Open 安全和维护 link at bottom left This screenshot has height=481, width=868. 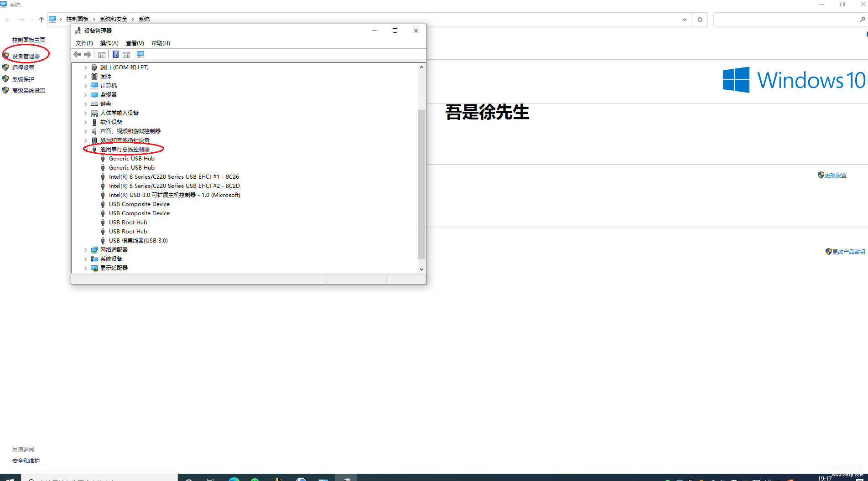(26, 461)
